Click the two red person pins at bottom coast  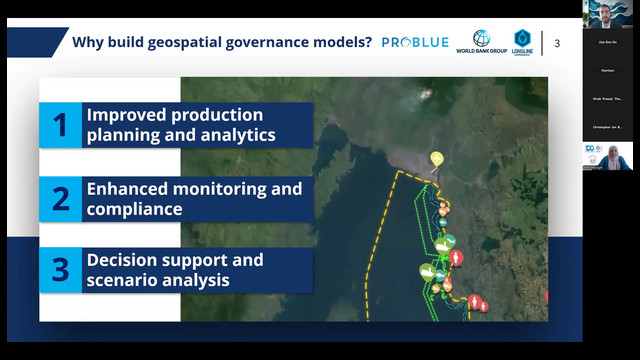478,303
